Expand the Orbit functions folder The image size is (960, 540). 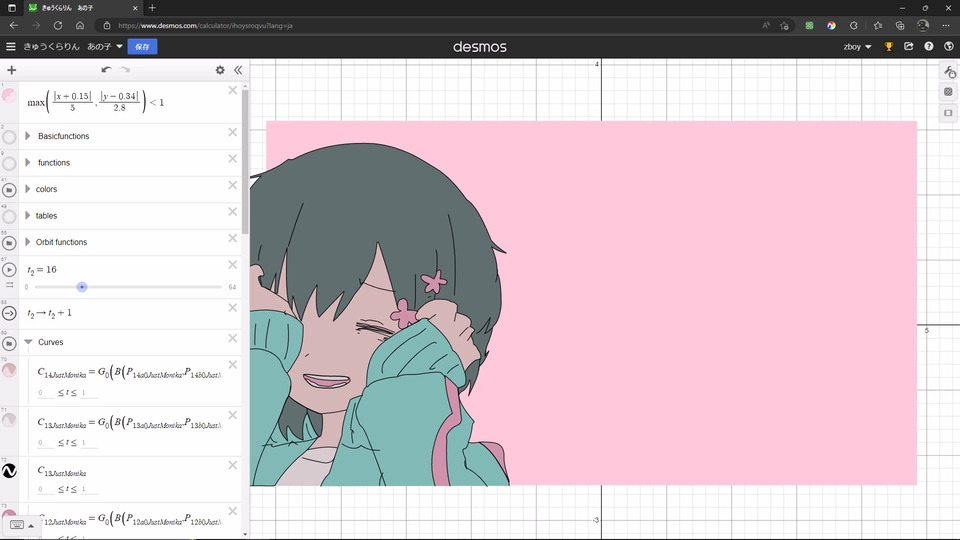point(28,242)
